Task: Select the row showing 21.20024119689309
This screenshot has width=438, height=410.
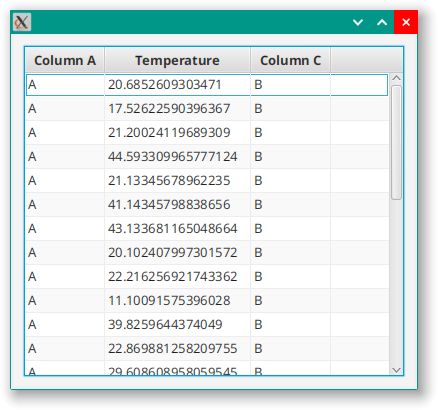Action: [207, 133]
